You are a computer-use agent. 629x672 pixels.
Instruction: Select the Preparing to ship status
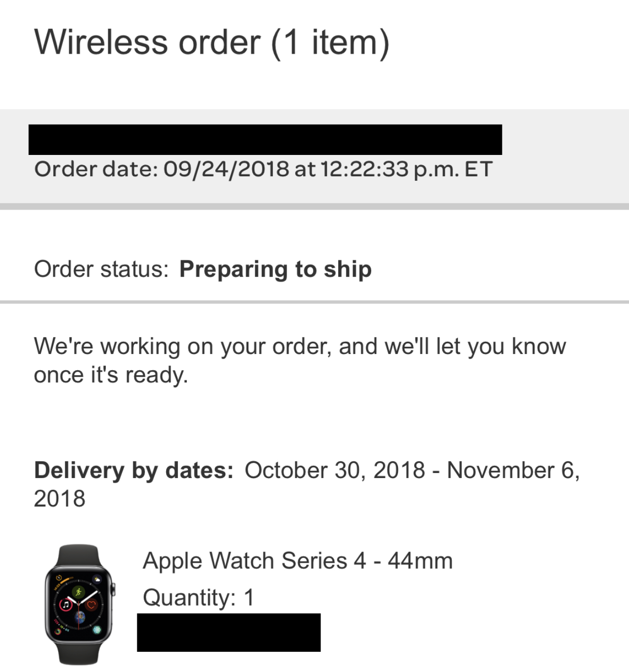(275, 269)
